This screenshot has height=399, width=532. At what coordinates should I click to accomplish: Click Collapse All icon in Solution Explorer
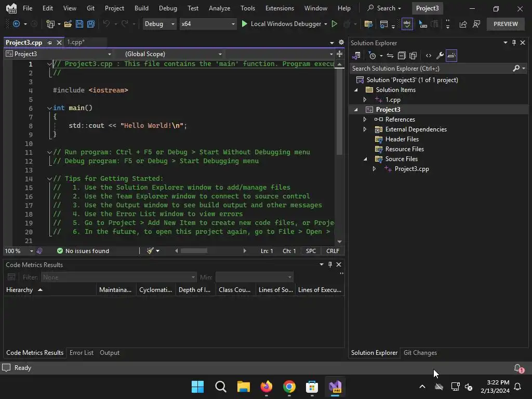pyautogui.click(x=402, y=56)
